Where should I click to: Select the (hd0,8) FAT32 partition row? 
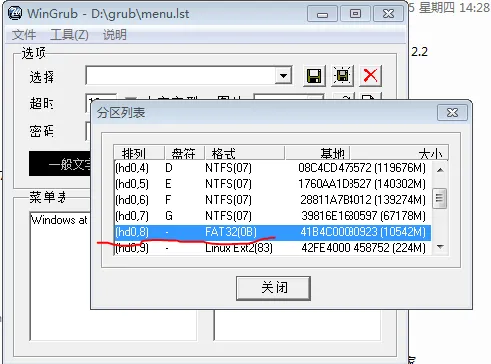[273, 232]
